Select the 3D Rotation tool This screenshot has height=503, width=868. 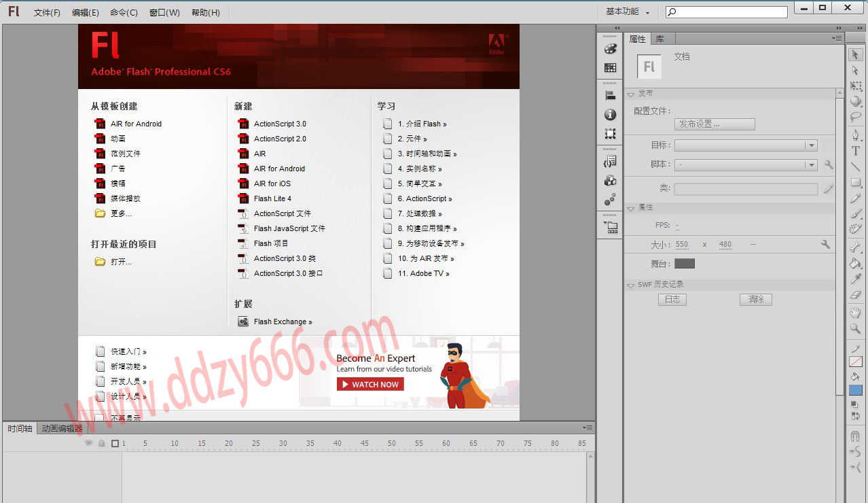coord(856,101)
